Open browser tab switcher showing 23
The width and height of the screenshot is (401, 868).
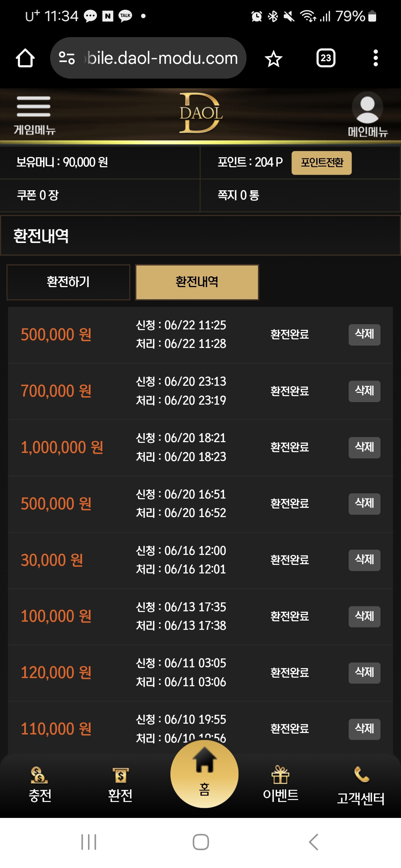tap(326, 58)
